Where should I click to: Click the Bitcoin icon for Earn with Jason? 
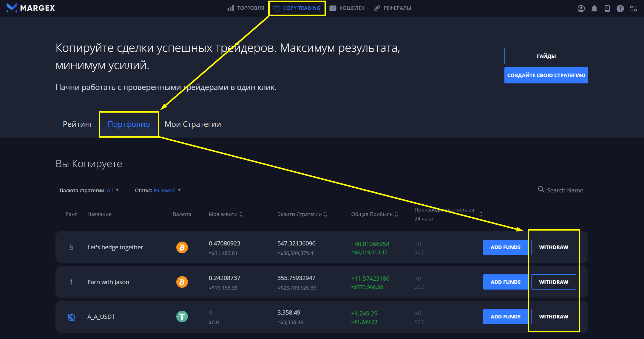(x=182, y=282)
